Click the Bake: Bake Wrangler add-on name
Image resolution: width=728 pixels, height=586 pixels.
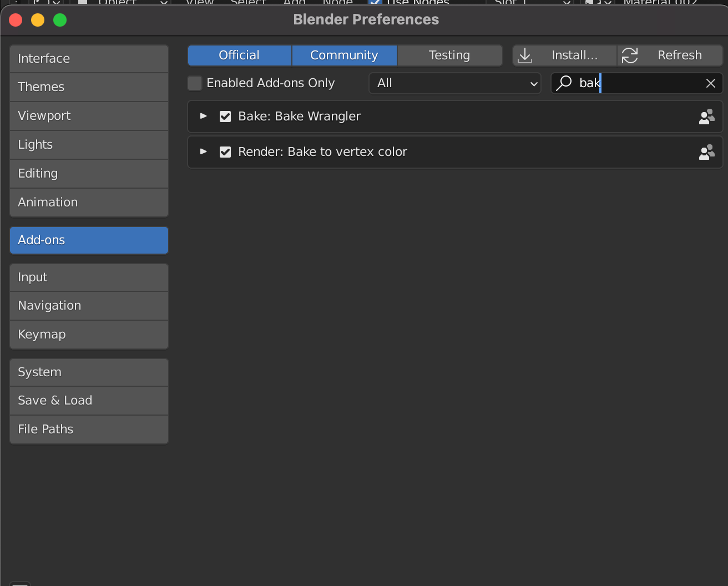coord(300,117)
